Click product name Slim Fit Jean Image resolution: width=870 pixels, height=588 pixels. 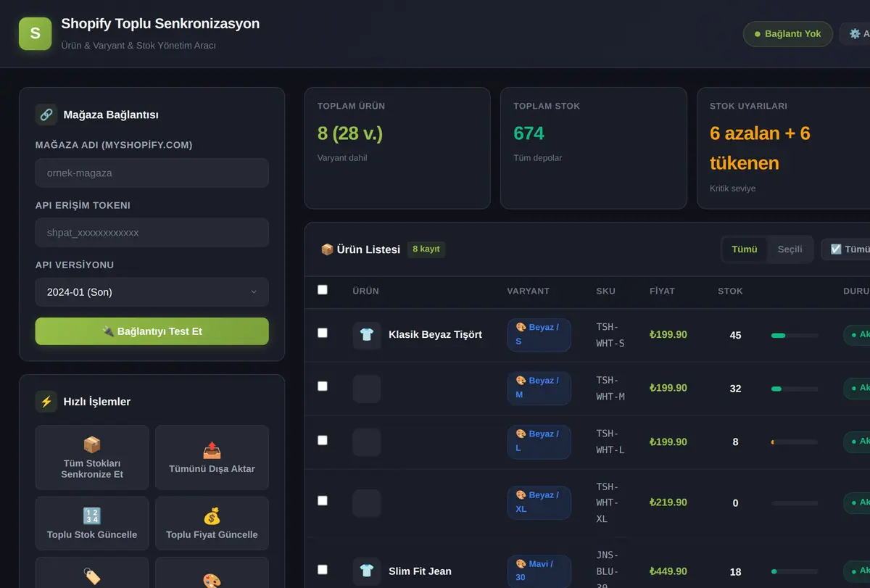click(420, 571)
